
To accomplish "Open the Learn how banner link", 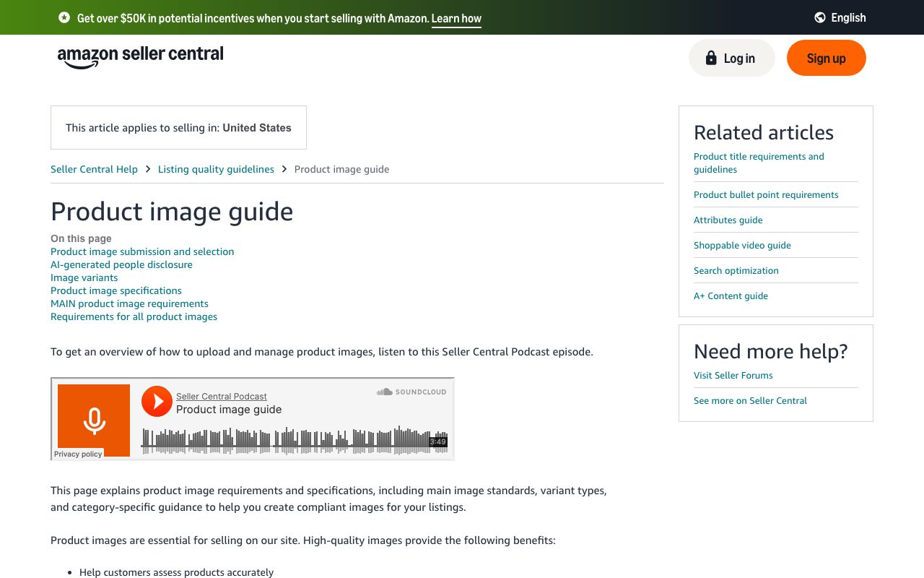I will [456, 19].
